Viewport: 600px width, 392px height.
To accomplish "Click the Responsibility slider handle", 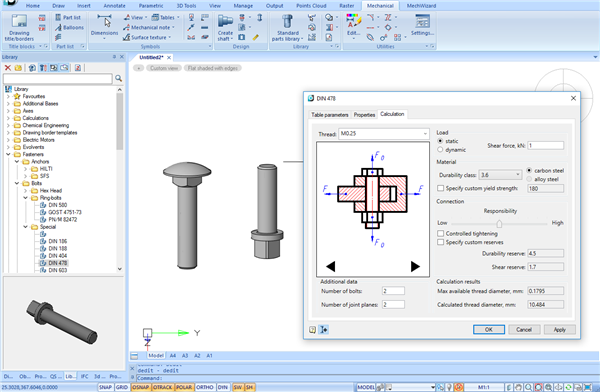I will (499, 223).
